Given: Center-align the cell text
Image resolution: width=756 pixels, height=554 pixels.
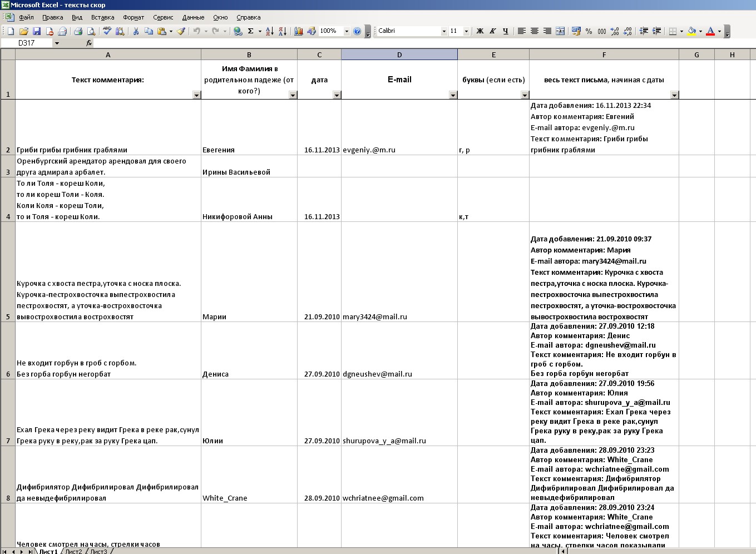Looking at the screenshot, I should pyautogui.click(x=534, y=31).
